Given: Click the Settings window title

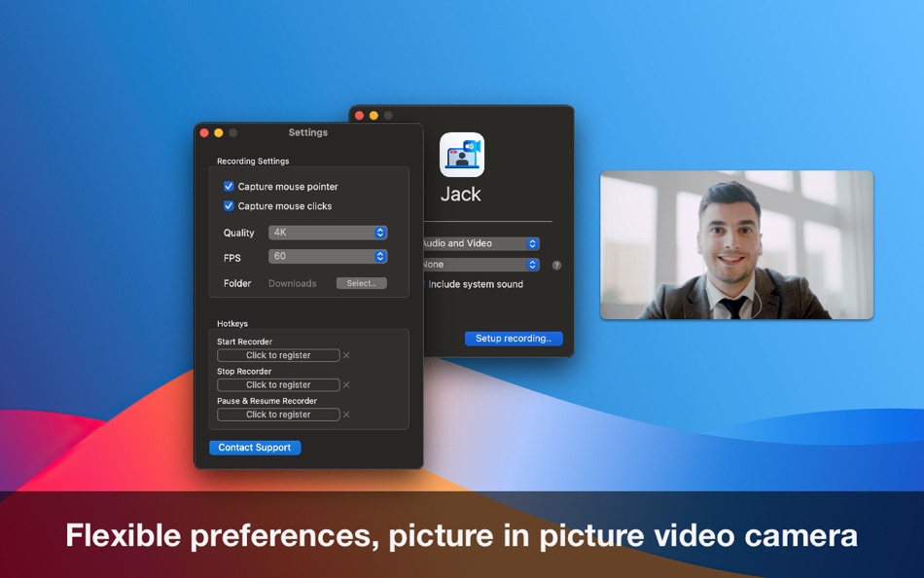Looking at the screenshot, I should (x=307, y=132).
